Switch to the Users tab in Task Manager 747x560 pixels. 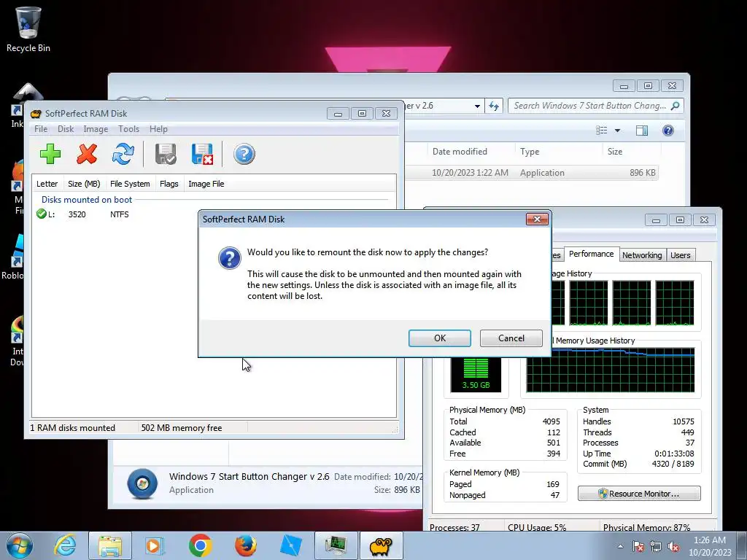[x=681, y=255]
